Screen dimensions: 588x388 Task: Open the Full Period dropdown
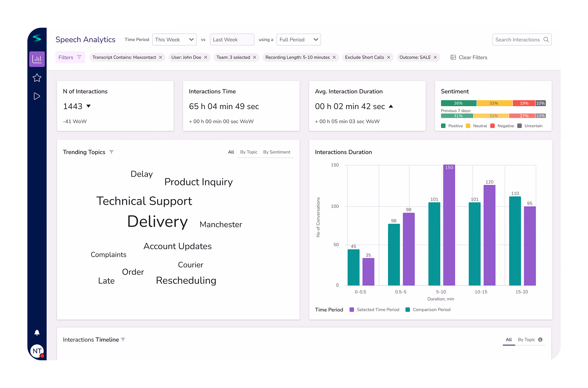point(299,39)
